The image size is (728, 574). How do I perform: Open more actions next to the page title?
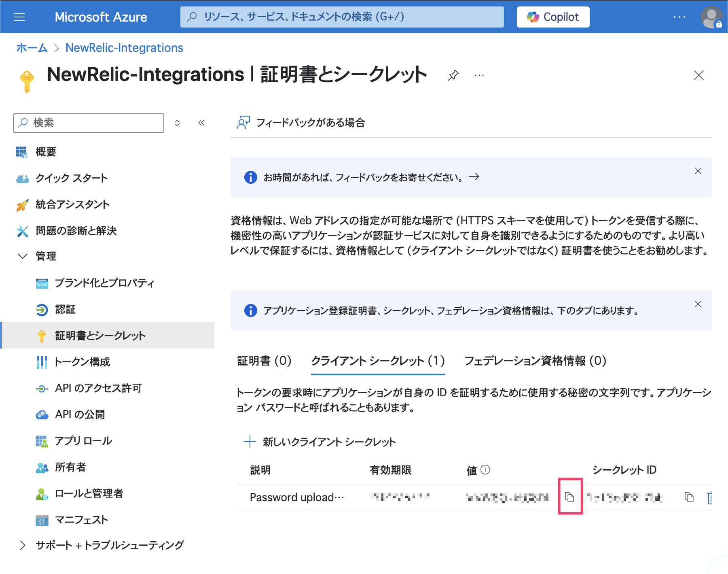479,75
